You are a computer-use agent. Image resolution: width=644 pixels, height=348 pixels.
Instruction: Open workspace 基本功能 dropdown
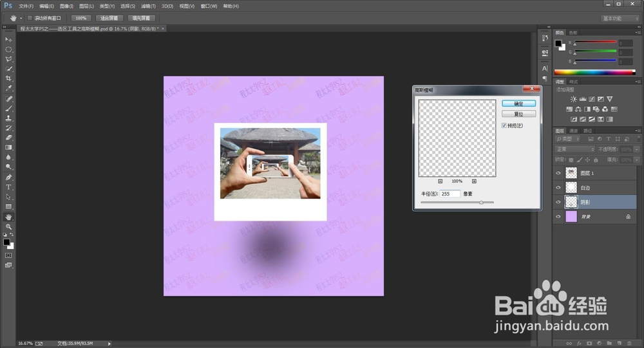click(620, 19)
